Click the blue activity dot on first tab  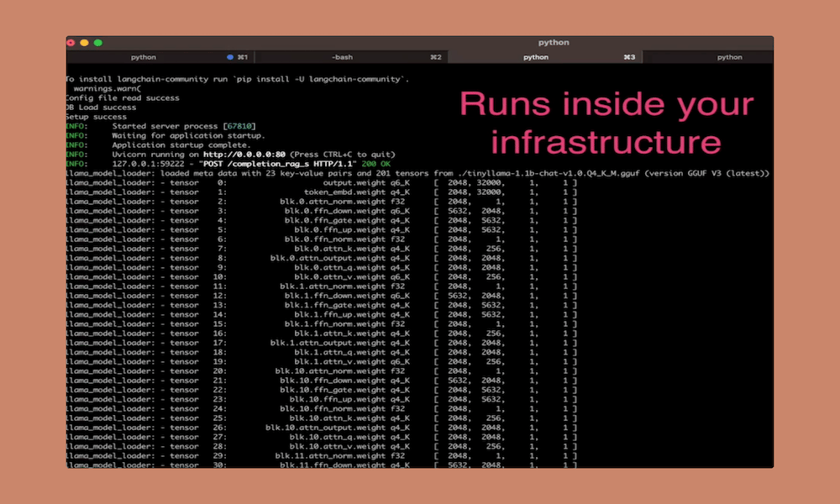pos(230,57)
